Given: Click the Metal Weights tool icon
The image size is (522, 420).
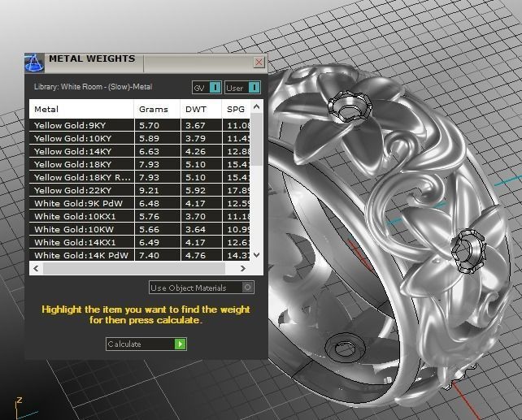Looking at the screenshot, I should 35,63.
